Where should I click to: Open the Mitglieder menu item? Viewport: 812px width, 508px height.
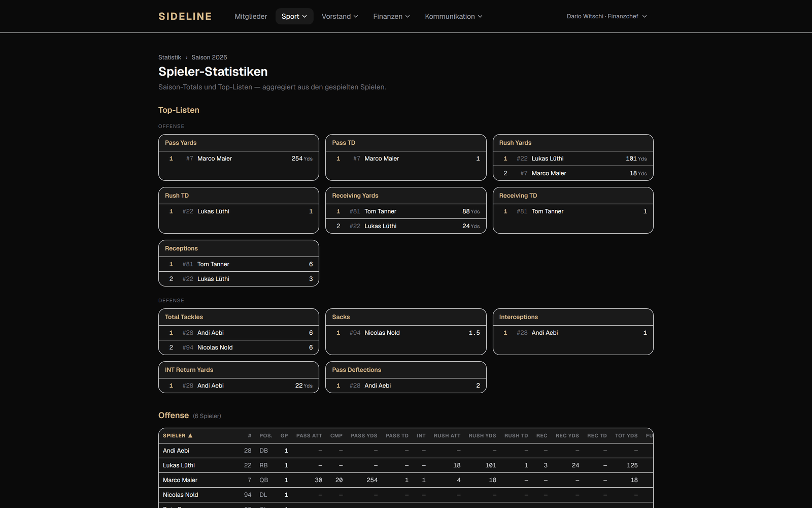point(251,16)
